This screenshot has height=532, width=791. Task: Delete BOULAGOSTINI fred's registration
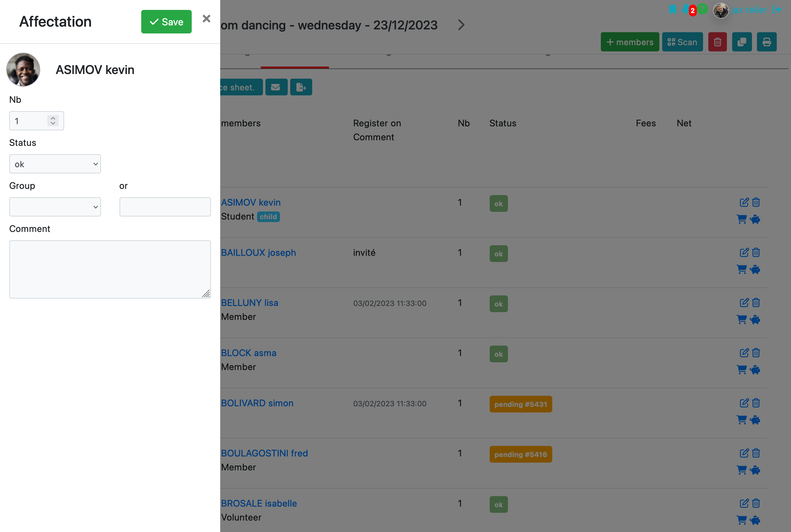756,453
